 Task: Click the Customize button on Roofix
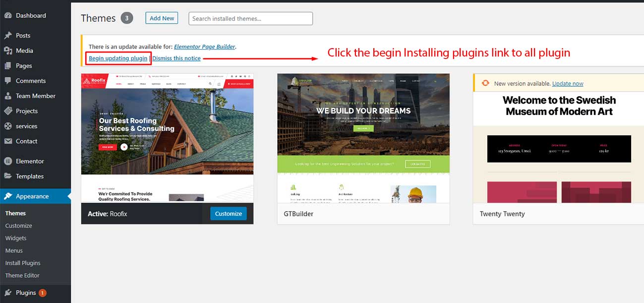229,213
